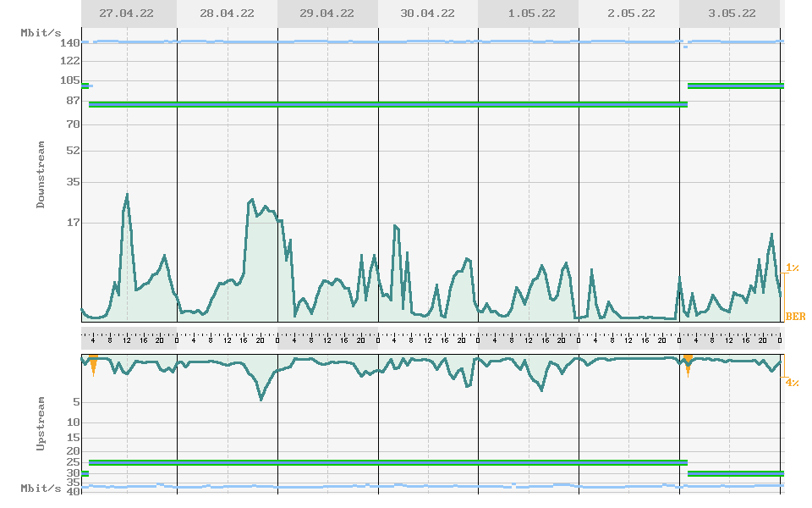
Task: Click the right-side green downstream line near 105
Action: [x=735, y=86]
